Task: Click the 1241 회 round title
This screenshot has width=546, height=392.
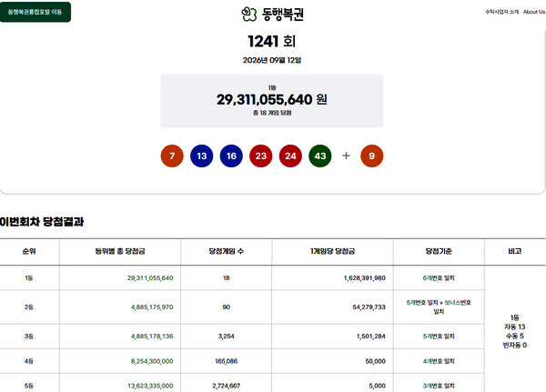Action: (x=272, y=42)
